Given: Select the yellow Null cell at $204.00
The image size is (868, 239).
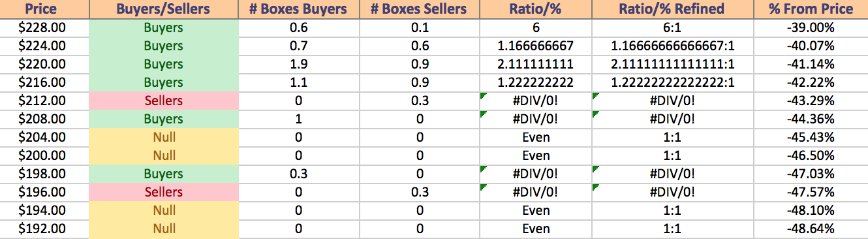Looking at the screenshot, I should [x=164, y=138].
